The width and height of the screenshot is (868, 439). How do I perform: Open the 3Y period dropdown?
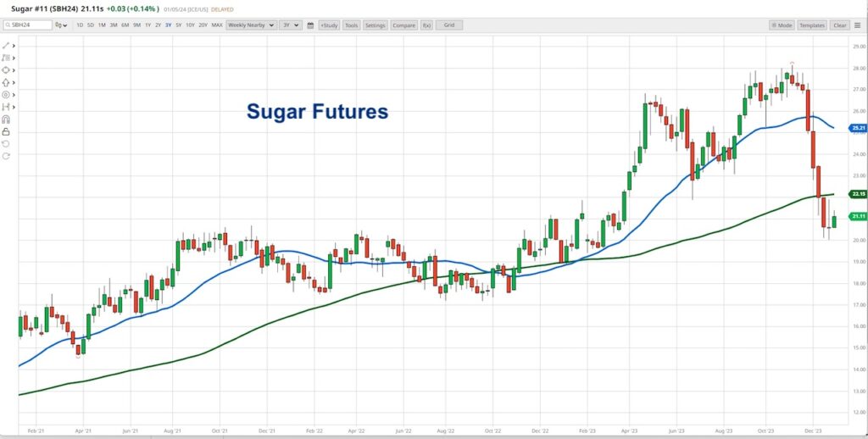(291, 25)
